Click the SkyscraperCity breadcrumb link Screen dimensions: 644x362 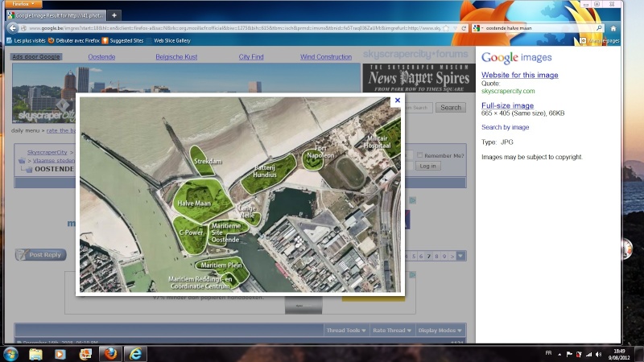[47, 152]
